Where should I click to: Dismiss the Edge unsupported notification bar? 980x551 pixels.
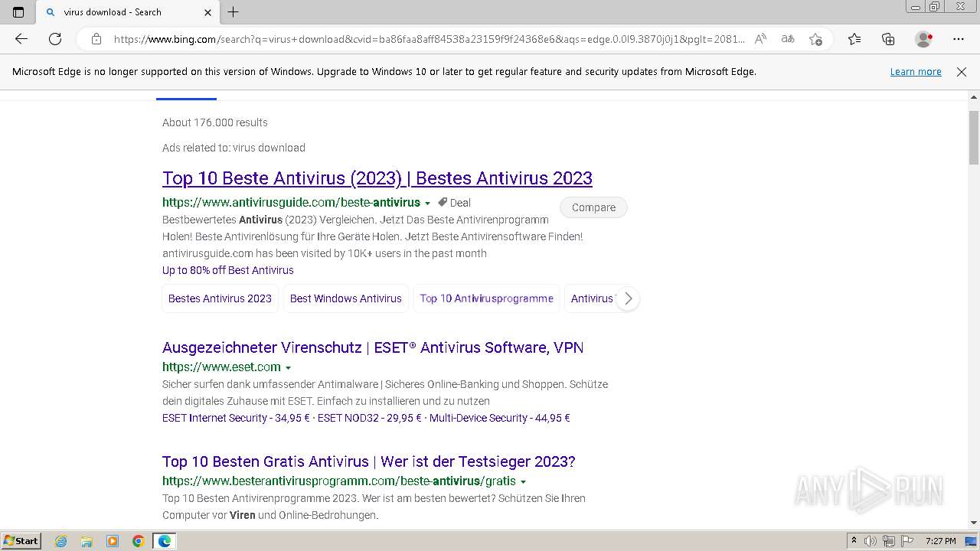962,72
